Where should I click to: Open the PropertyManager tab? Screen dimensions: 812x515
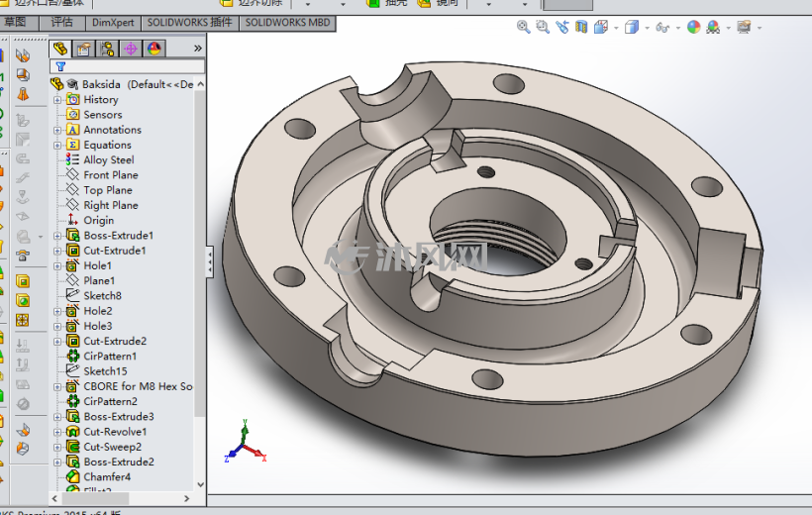(x=83, y=49)
